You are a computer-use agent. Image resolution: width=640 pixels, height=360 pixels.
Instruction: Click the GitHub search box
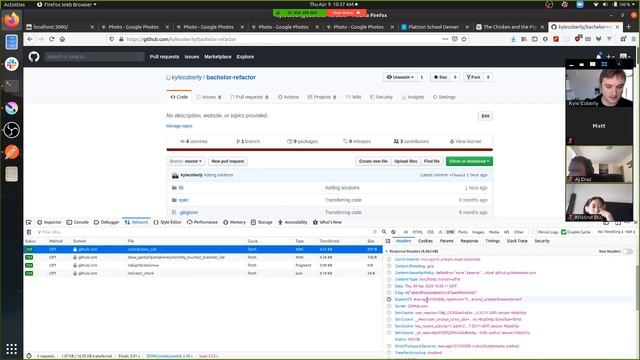[x=94, y=56]
